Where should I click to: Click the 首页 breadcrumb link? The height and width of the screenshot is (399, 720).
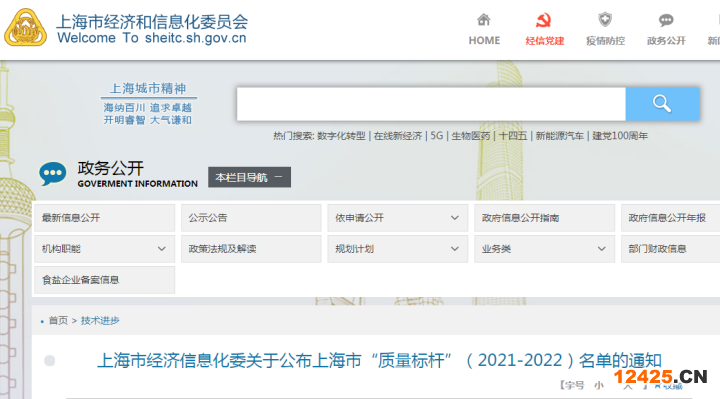tap(58, 320)
